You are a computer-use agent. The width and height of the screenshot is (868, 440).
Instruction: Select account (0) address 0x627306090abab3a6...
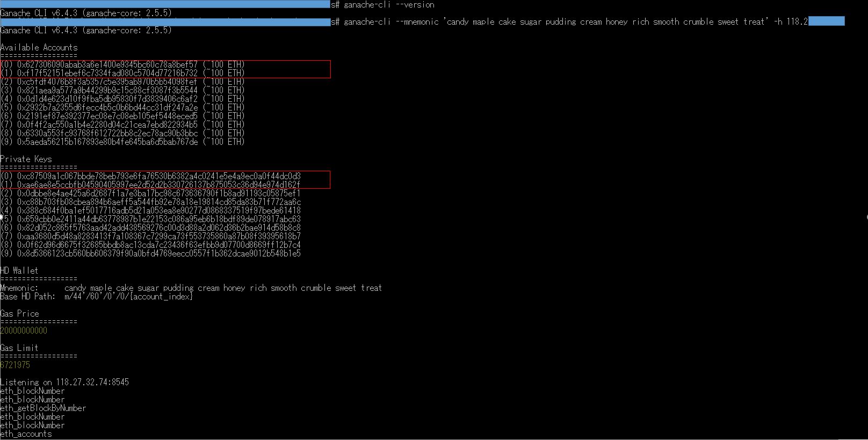(107, 65)
